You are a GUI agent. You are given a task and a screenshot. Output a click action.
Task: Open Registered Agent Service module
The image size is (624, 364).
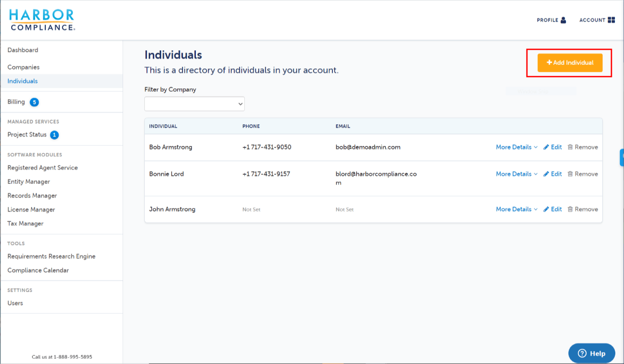(42, 168)
